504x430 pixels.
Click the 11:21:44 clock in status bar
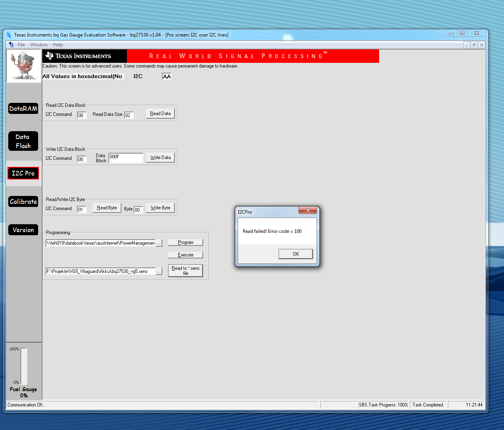coord(474,405)
